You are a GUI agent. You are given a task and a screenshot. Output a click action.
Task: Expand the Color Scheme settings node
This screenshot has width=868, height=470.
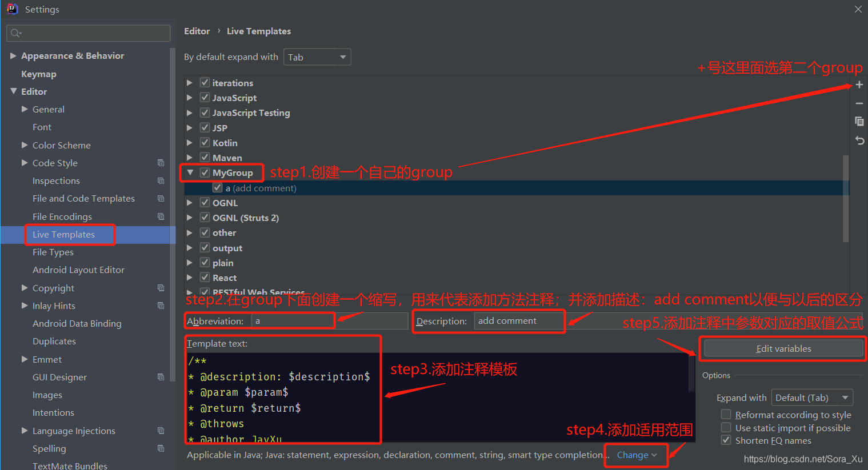pos(25,145)
